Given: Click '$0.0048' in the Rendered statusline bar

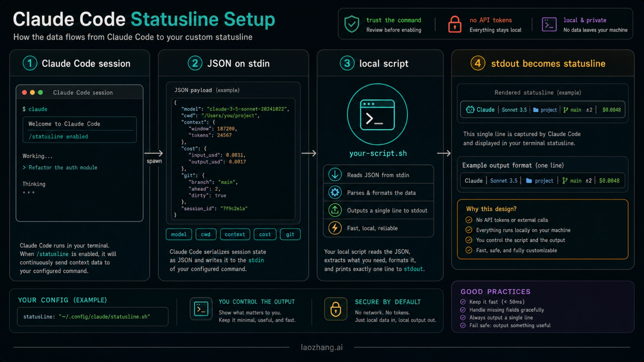Looking at the screenshot, I should (612, 110).
